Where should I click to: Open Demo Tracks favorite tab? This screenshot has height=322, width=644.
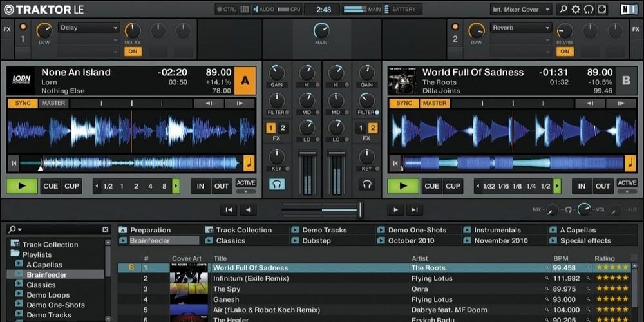(x=325, y=230)
